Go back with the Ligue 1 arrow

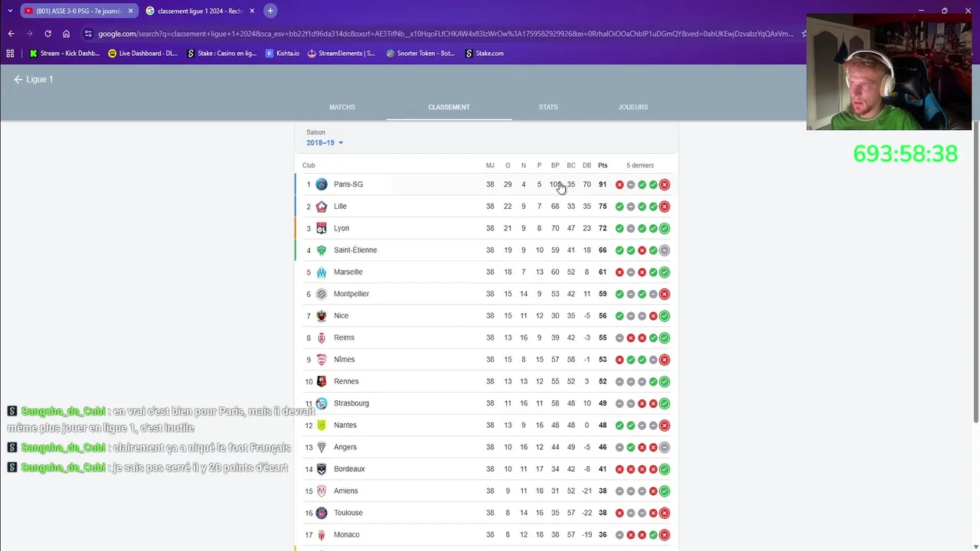18,80
